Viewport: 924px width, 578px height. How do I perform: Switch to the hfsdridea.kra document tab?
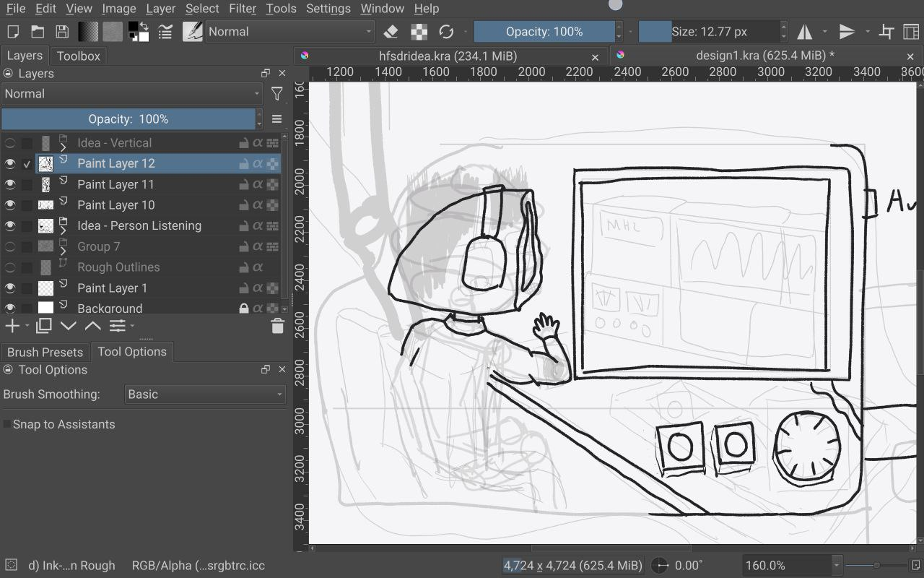(448, 56)
